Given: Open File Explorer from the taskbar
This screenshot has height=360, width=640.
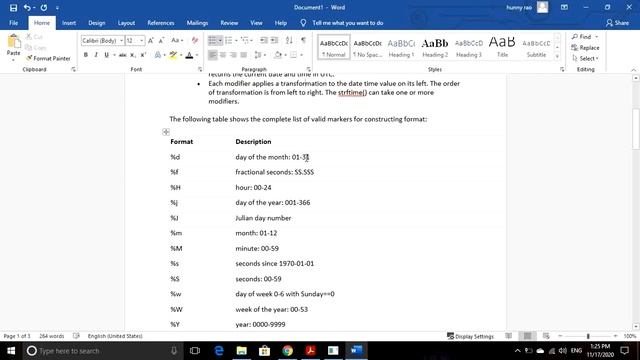Looking at the screenshot, I should pyautogui.click(x=242, y=351).
